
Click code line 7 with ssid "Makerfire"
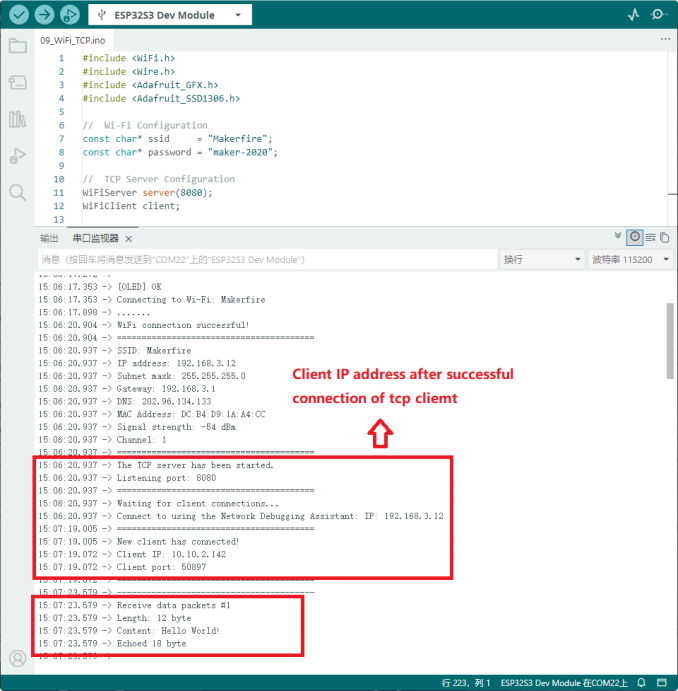[178, 139]
